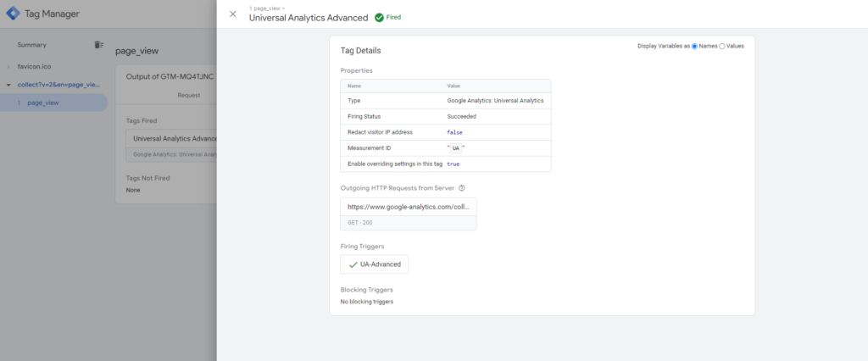Click the UA-Advanced trigger checkmark icon
Viewport: 868px width, 361px height.
[x=353, y=264]
